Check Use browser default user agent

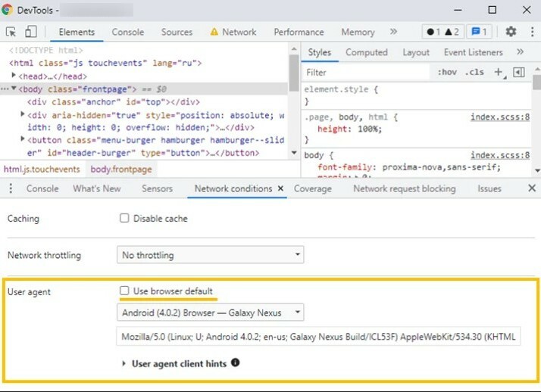(x=124, y=291)
